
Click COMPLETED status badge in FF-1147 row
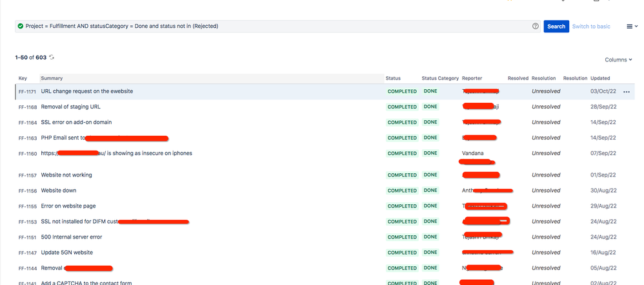[x=402, y=253]
